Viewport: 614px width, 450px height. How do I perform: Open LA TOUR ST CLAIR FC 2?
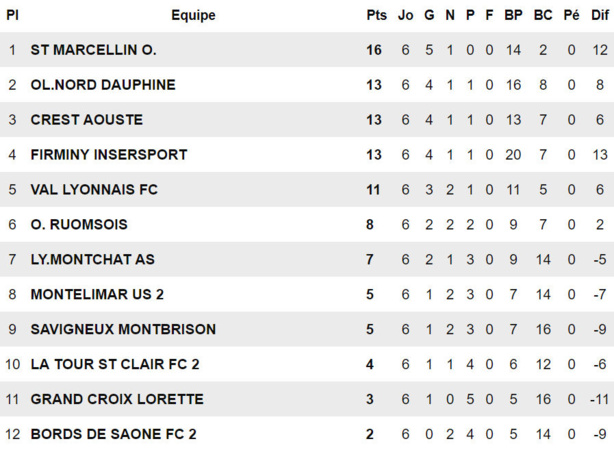(115, 364)
